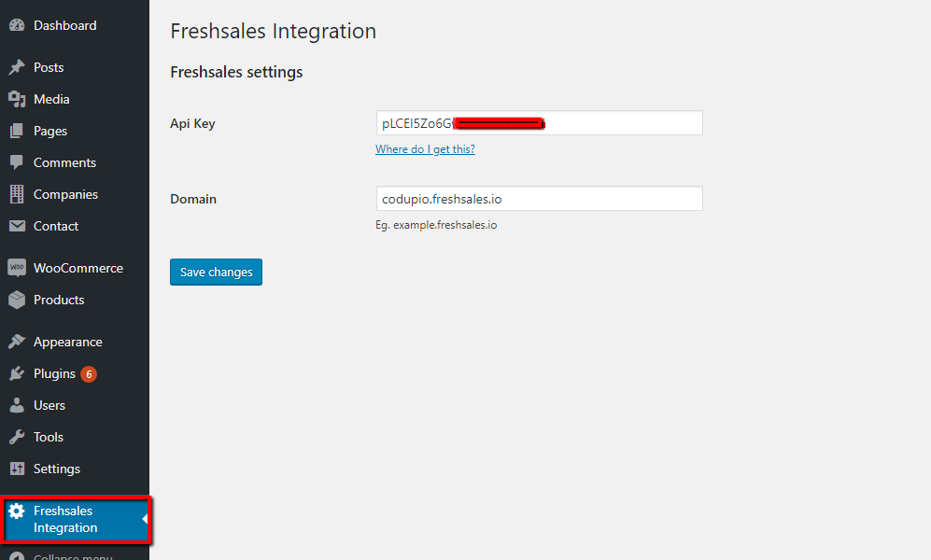Click the plugin update count badge

pyautogui.click(x=89, y=374)
